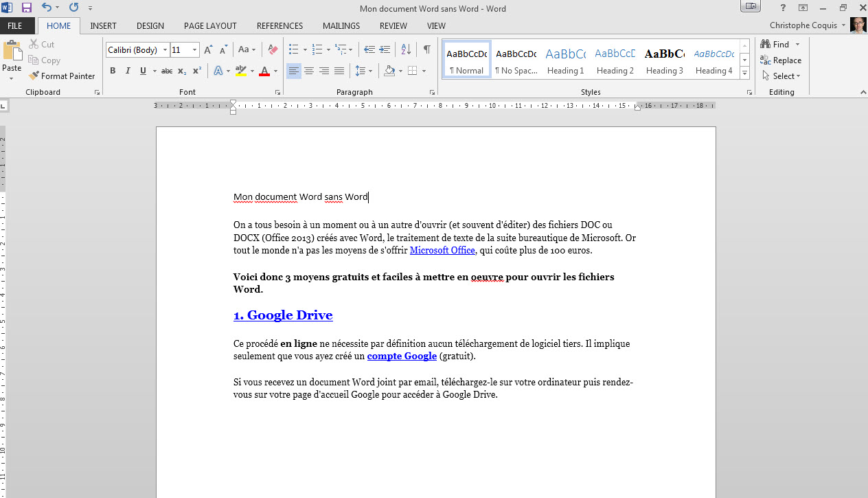
Task: Click the Replace button
Action: click(781, 60)
